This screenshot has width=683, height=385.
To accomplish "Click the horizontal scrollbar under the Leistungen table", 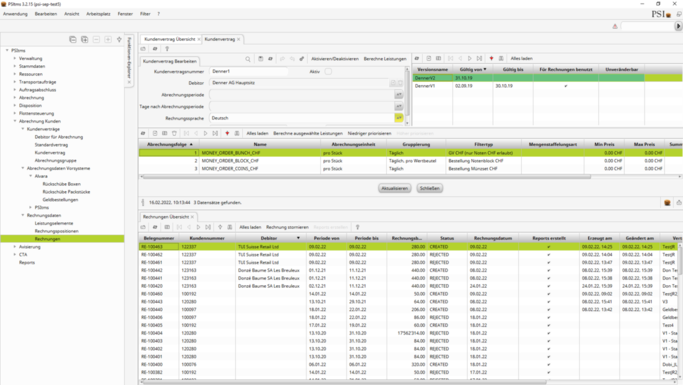I will click(x=367, y=177).
